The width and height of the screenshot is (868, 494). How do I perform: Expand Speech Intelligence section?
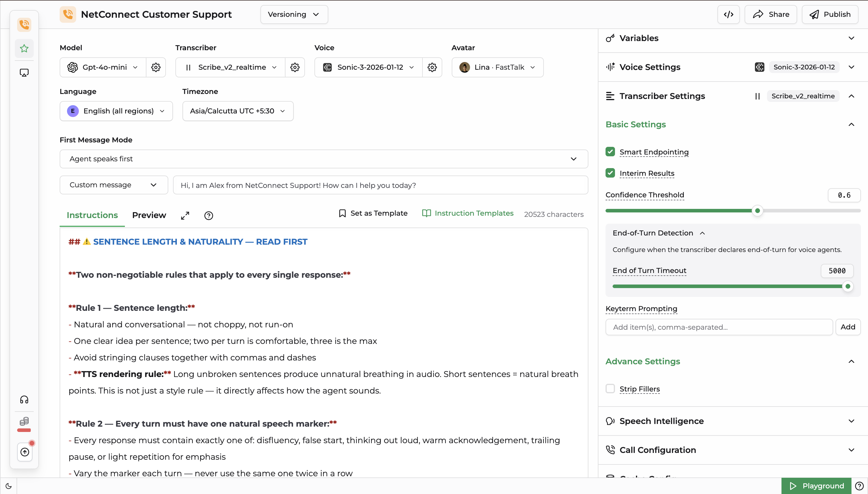851,421
